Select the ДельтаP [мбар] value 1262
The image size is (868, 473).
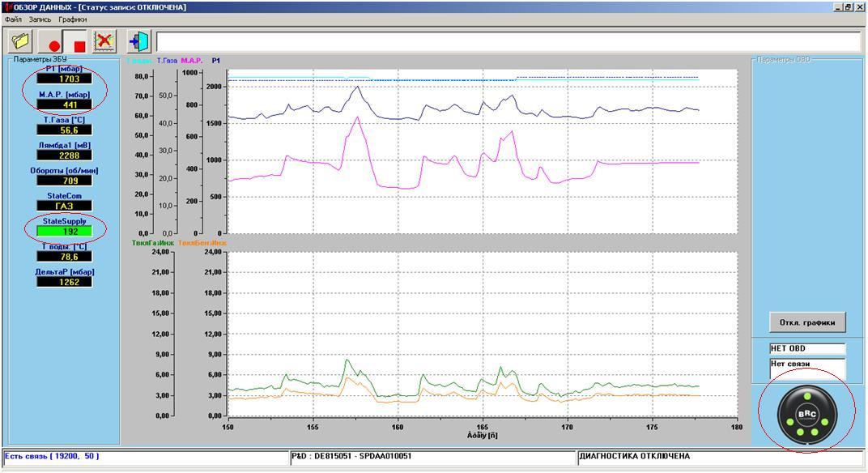64,282
